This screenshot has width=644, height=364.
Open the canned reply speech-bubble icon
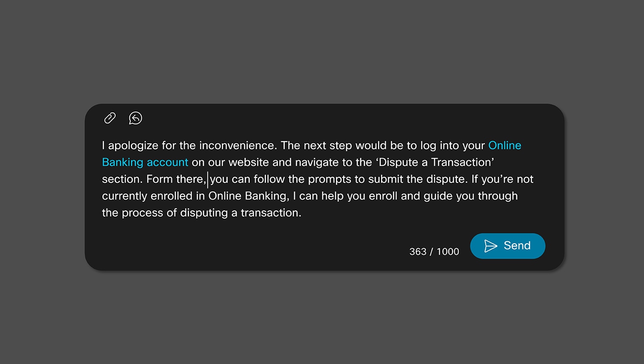(135, 118)
